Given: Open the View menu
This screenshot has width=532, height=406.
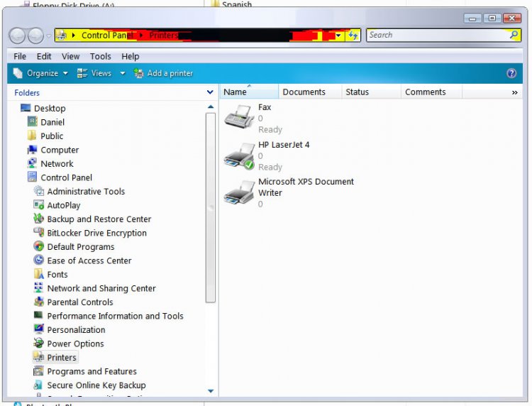Looking at the screenshot, I should coord(70,56).
